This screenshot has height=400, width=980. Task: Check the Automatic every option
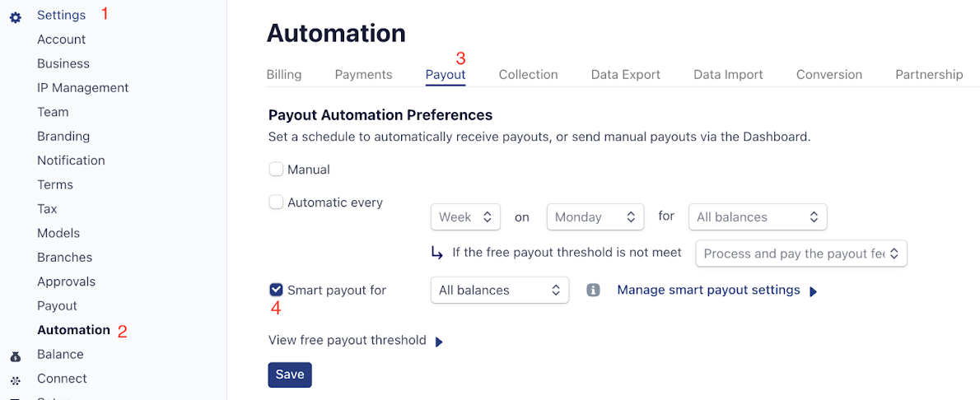pyautogui.click(x=276, y=202)
